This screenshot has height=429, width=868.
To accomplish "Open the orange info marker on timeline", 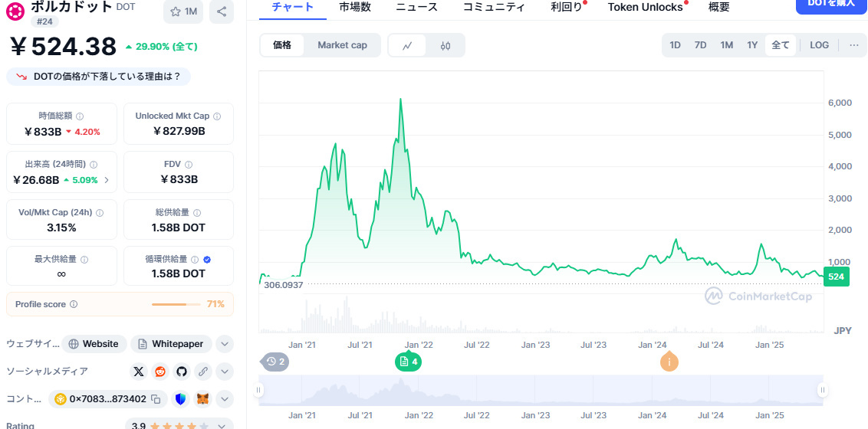I will pos(669,362).
